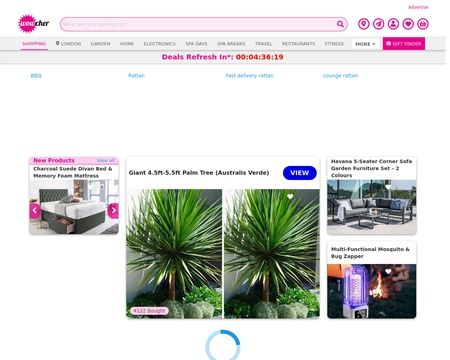450x360 pixels.
Task: Open the BBQ link
Action: [x=36, y=76]
